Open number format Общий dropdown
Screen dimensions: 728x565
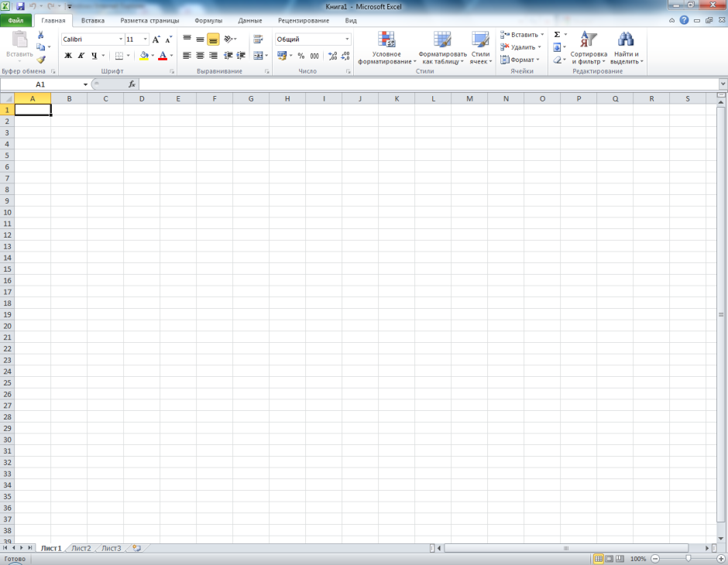pyautogui.click(x=347, y=39)
